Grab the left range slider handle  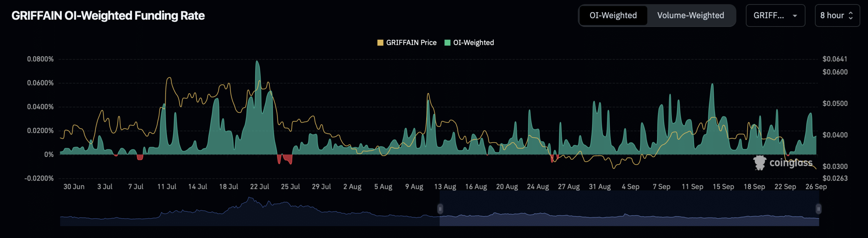click(x=440, y=209)
